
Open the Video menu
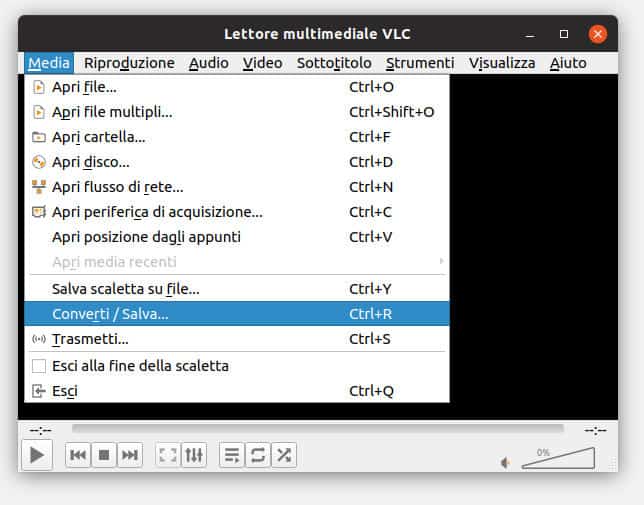tap(262, 63)
